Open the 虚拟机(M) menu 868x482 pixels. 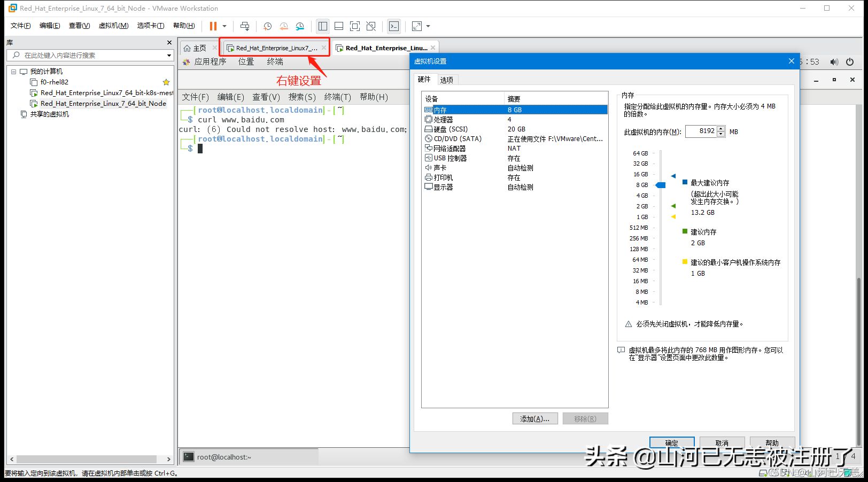(113, 26)
